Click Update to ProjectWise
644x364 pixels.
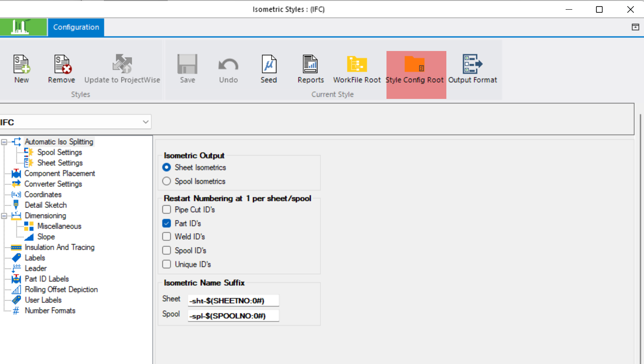click(x=122, y=68)
